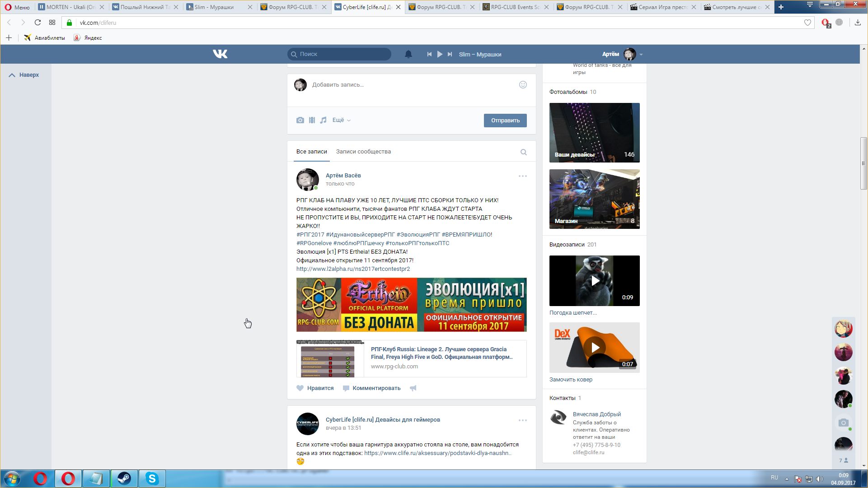Open the Авиабилеты bookmark
Image resolution: width=868 pixels, height=488 pixels.
pyautogui.click(x=44, y=38)
